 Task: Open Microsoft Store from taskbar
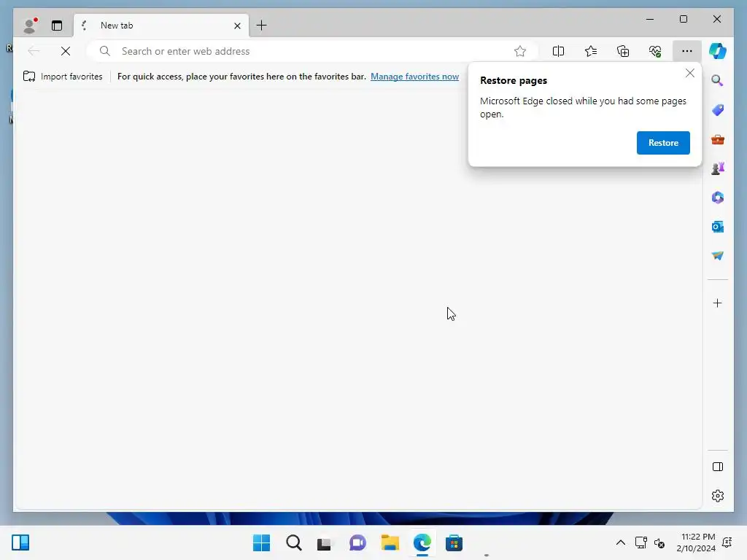454,542
